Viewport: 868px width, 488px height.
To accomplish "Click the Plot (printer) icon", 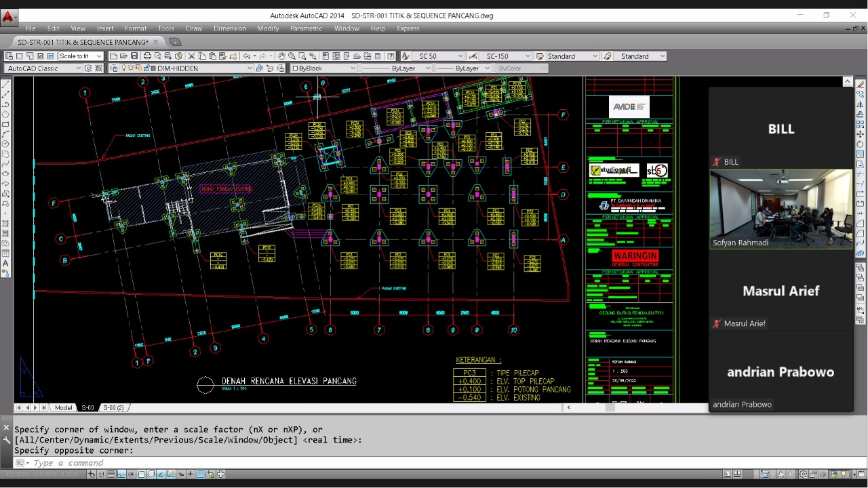I will click(146, 56).
